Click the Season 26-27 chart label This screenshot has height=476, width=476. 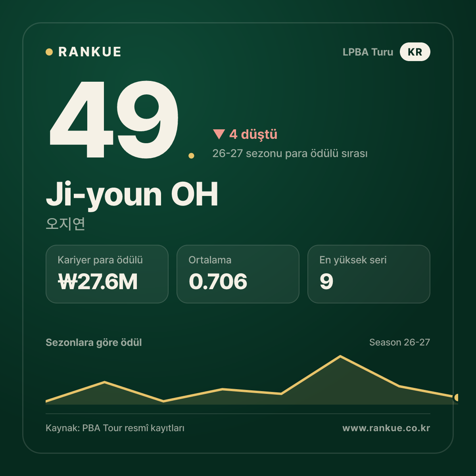click(x=399, y=342)
